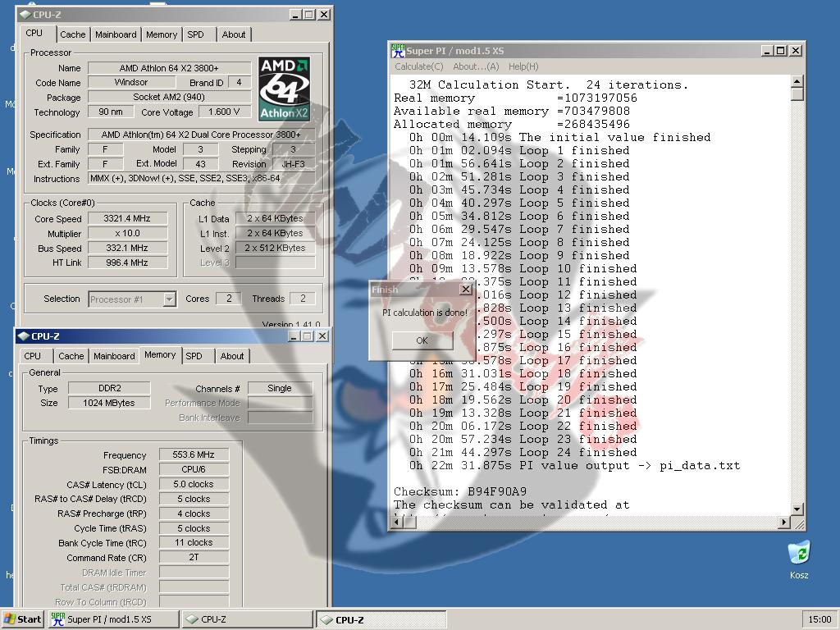Click the Checksum B94F90A9 line
840x630 pixels.
[x=460, y=491]
